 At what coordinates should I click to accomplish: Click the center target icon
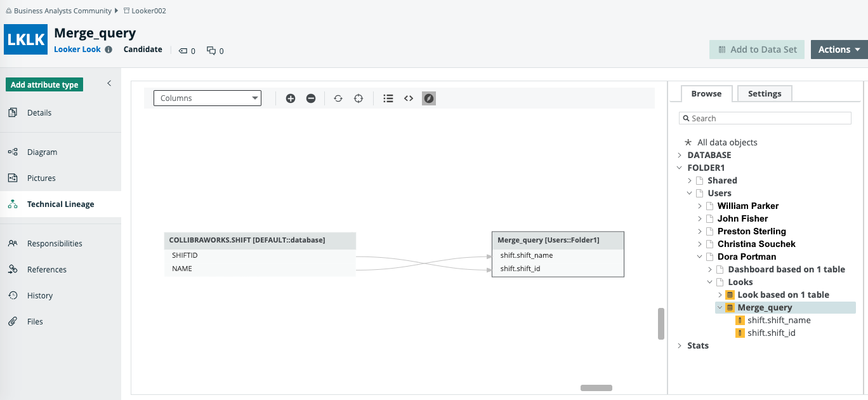pyautogui.click(x=358, y=98)
